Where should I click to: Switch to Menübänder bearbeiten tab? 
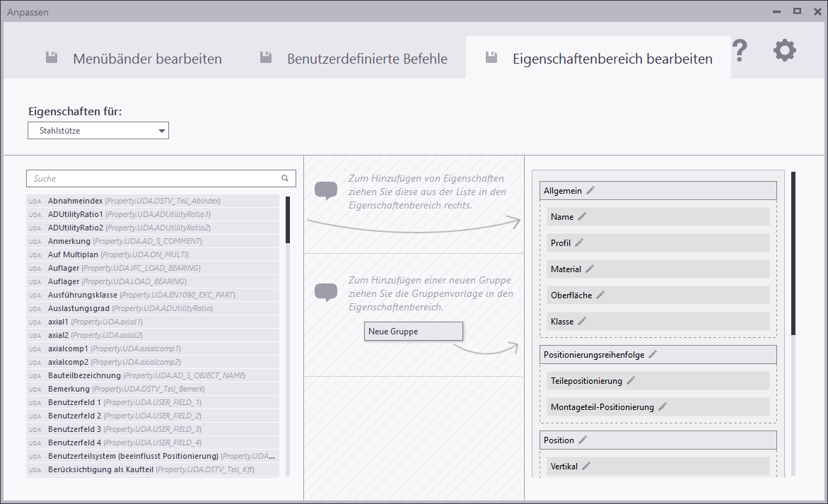134,59
